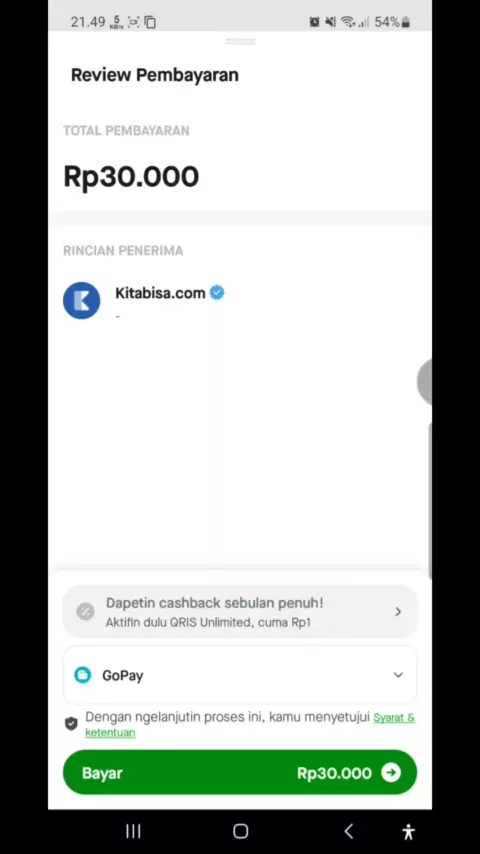Tap the floating gray edge handle
Viewport: 480px width, 854px height.
pos(425,382)
